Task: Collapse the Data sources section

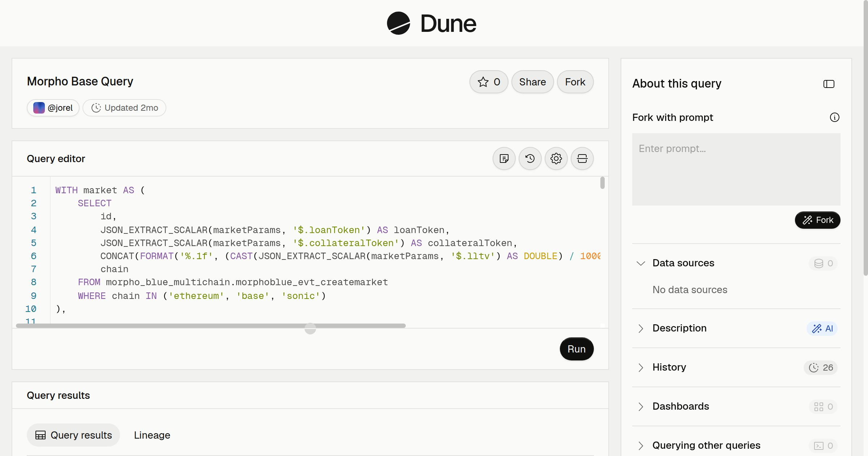Action: [641, 263]
